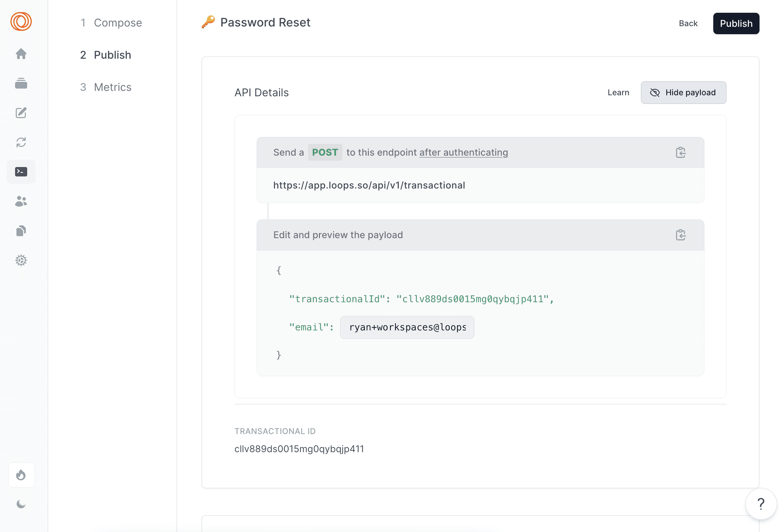Hide the payload preview
Image resolution: width=782 pixels, height=532 pixels.
(x=683, y=93)
